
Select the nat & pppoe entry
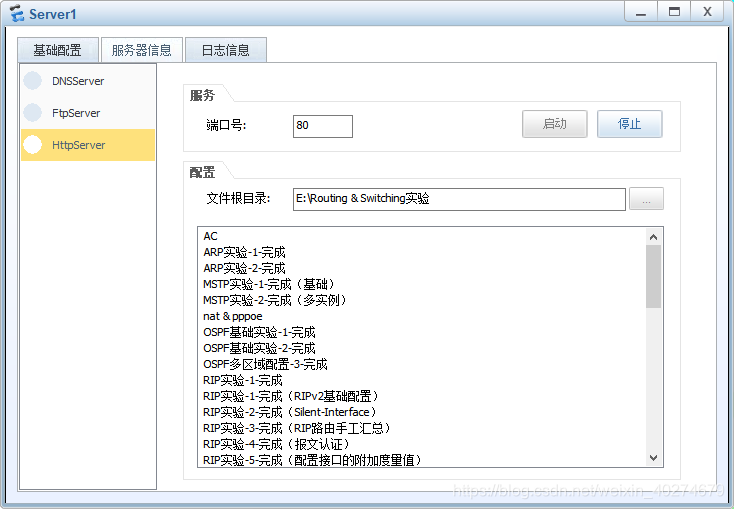(x=233, y=317)
